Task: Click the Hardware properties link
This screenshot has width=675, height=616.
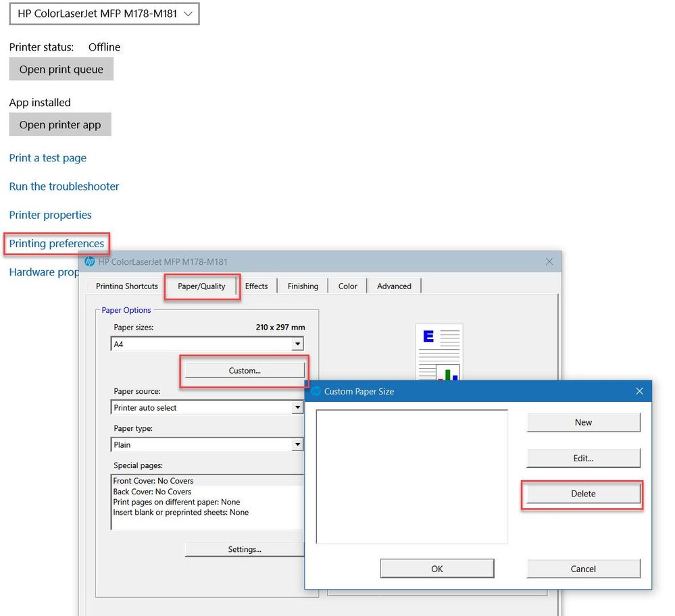Action: 45,272
